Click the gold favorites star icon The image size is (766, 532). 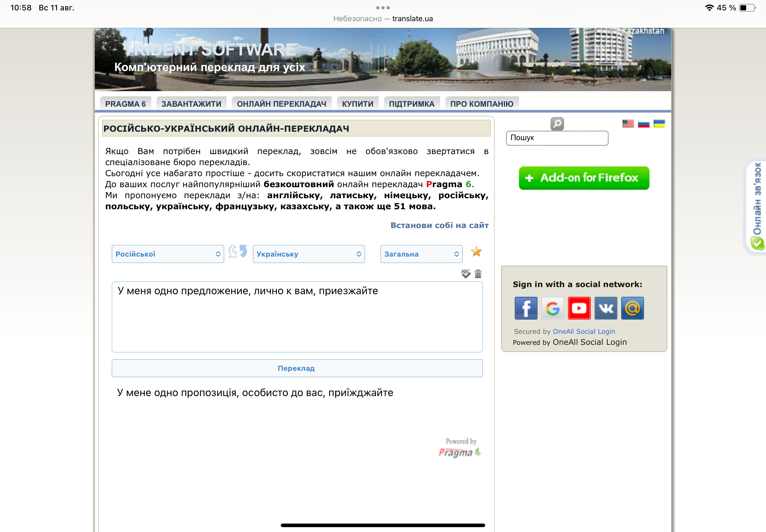click(476, 252)
